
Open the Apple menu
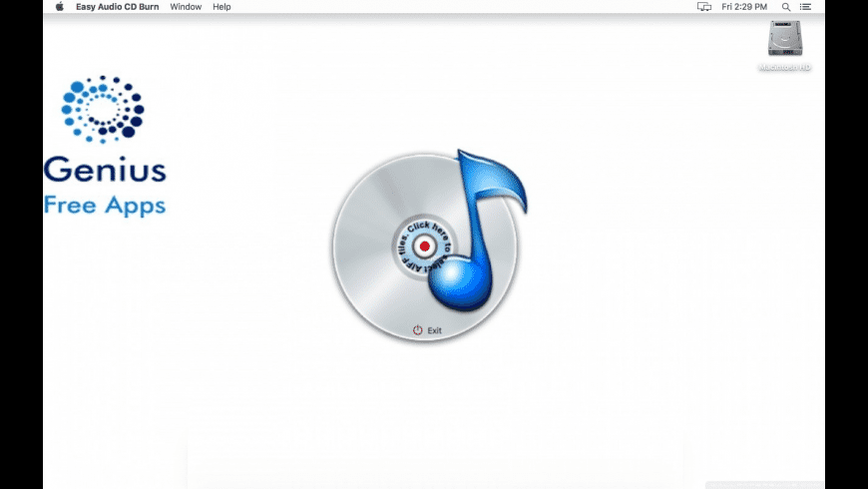(x=60, y=7)
